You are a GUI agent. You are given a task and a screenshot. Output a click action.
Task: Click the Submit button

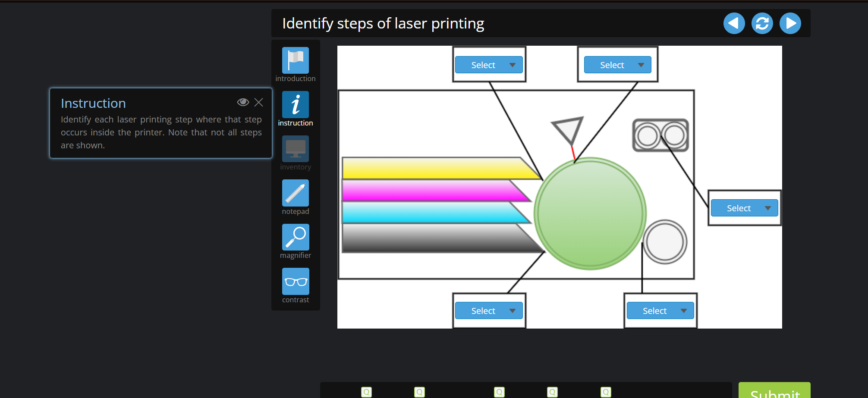[774, 392]
